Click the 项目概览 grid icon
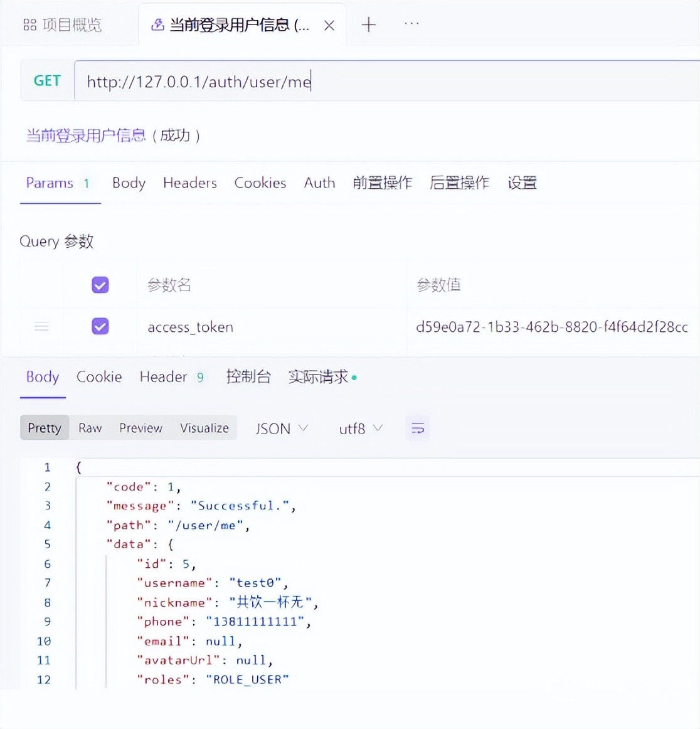700x729 pixels. click(x=29, y=25)
